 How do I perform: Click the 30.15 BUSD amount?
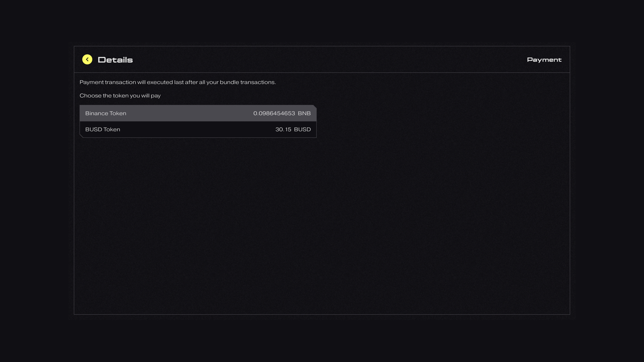click(x=293, y=129)
